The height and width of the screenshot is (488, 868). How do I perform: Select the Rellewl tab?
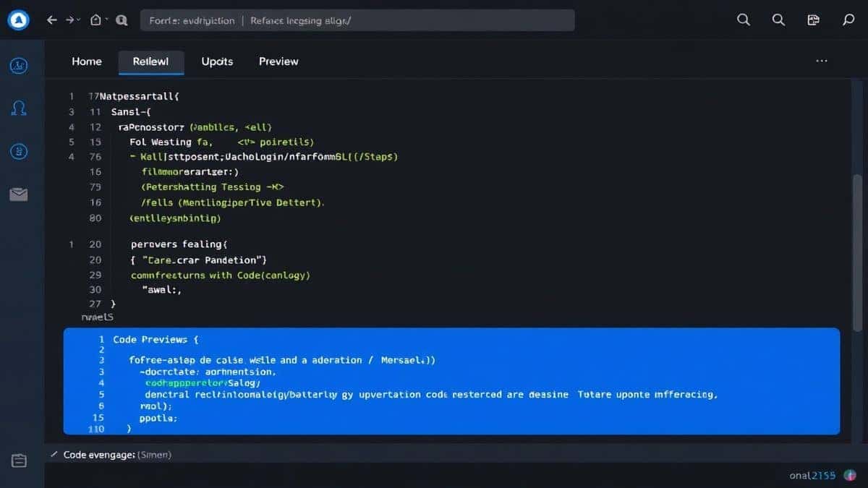(151, 61)
